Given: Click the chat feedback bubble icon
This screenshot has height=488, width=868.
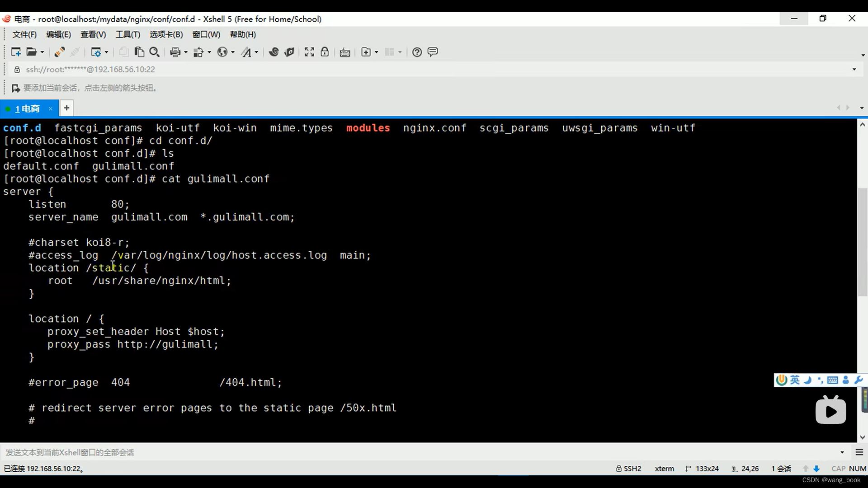Looking at the screenshot, I should tap(433, 52).
